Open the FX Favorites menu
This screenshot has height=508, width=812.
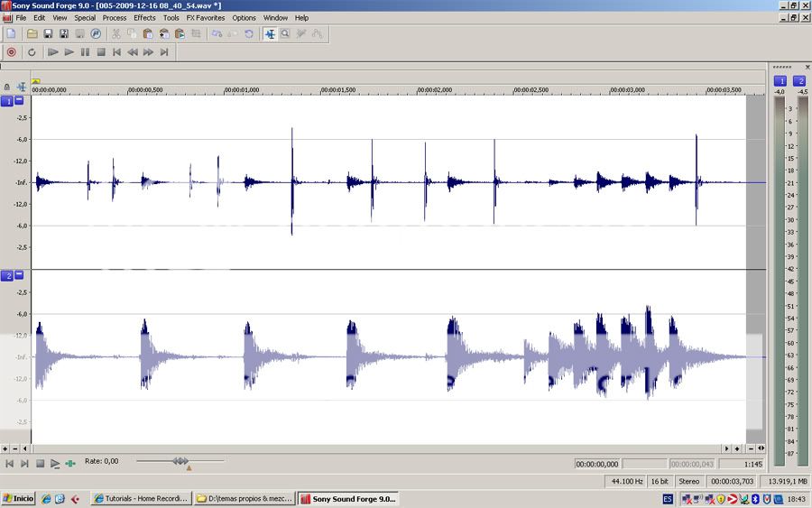(206, 18)
